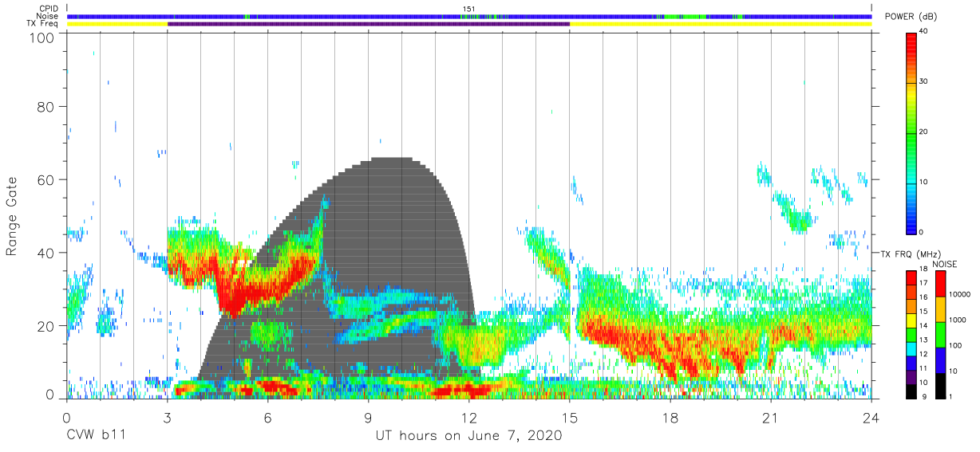Screen dimensions: 980x452
Task: Click the x-axis tick label 9
Action: pos(368,418)
